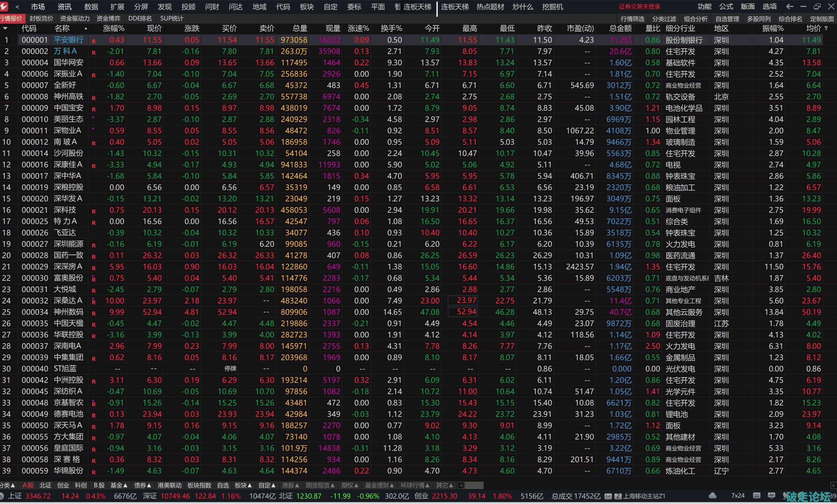Click the back arrow beside 市场 menu
Image resolution: width=837 pixels, height=504 pixels.
[17, 7]
